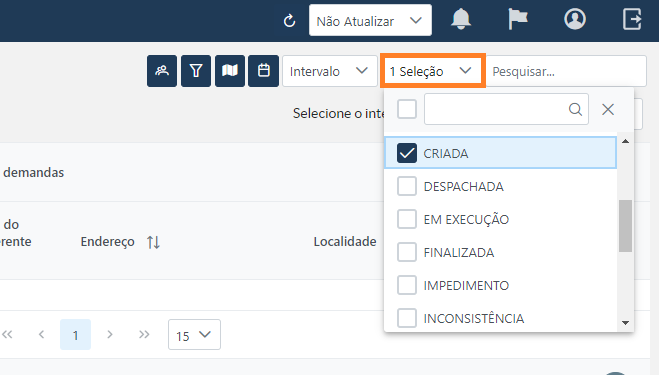Expand the Intervalo dropdown
659x375 pixels.
pyautogui.click(x=330, y=71)
